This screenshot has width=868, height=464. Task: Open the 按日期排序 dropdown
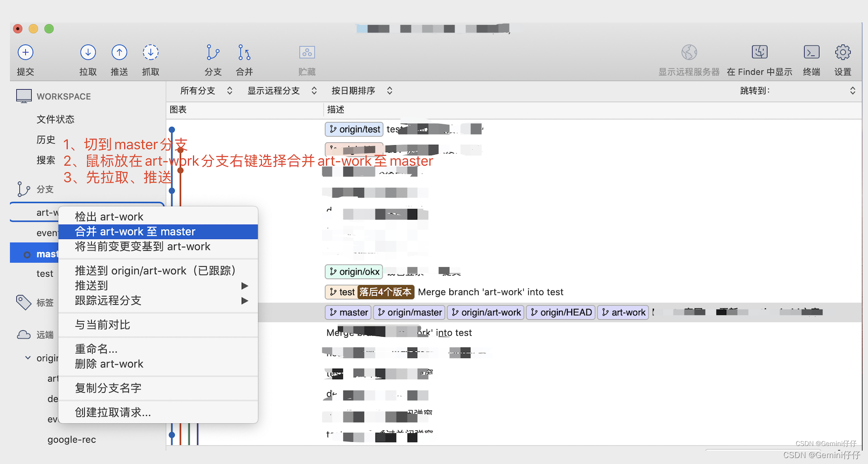click(362, 91)
